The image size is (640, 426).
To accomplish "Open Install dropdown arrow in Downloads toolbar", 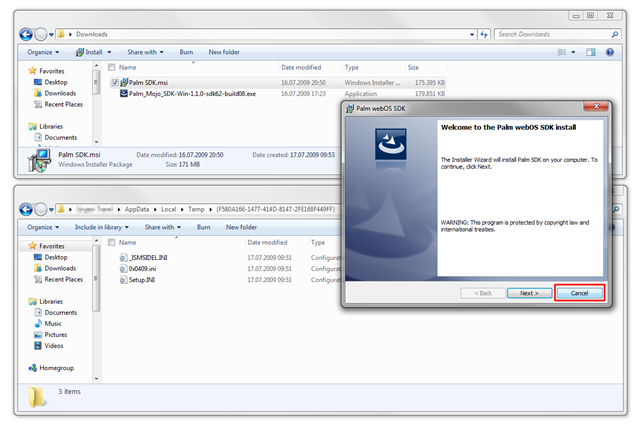I will (x=109, y=52).
